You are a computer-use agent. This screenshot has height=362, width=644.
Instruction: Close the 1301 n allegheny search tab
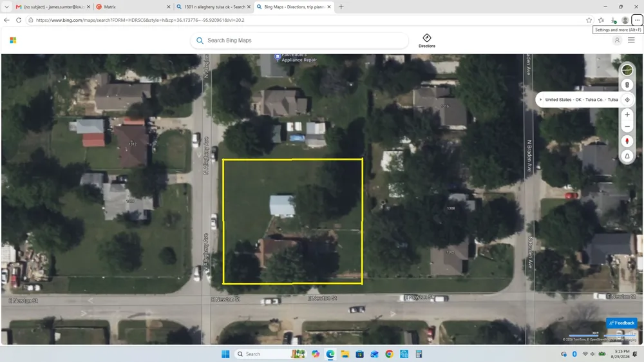(x=249, y=7)
